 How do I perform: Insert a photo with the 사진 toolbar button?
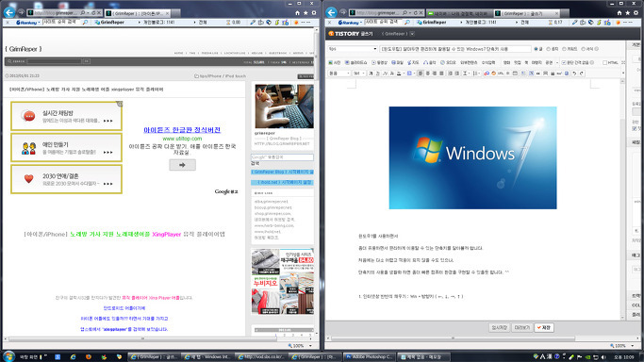tap(335, 63)
